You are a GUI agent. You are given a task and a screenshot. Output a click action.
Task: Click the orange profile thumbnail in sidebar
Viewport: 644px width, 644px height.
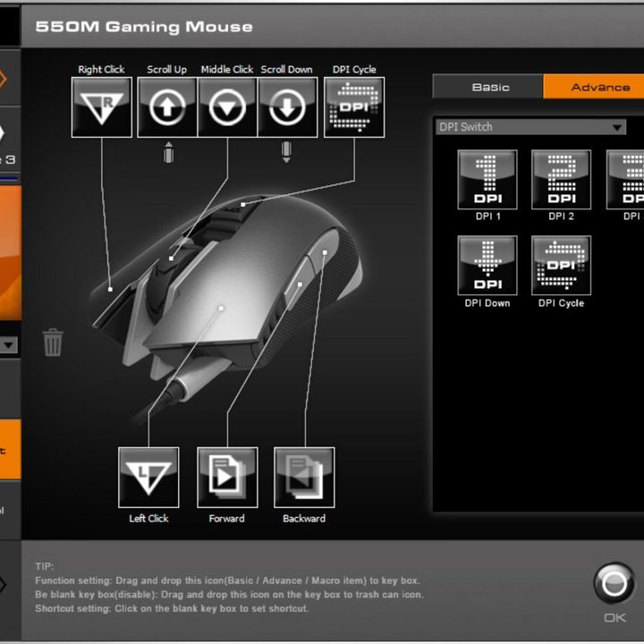(10, 252)
